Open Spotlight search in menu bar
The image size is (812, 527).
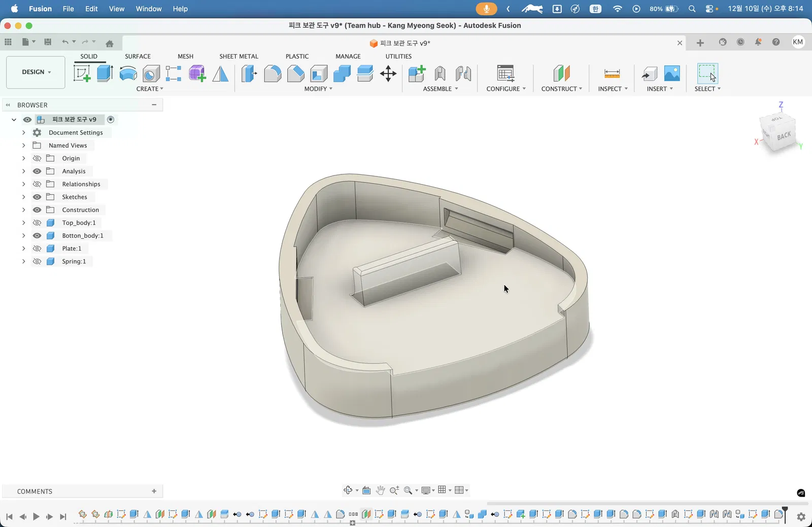[692, 9]
